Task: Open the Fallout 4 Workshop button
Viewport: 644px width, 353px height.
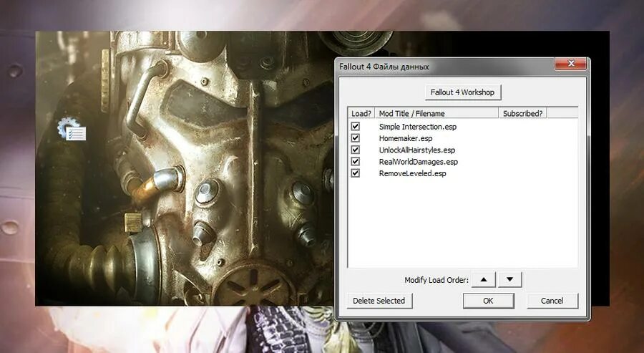Action: tap(462, 92)
